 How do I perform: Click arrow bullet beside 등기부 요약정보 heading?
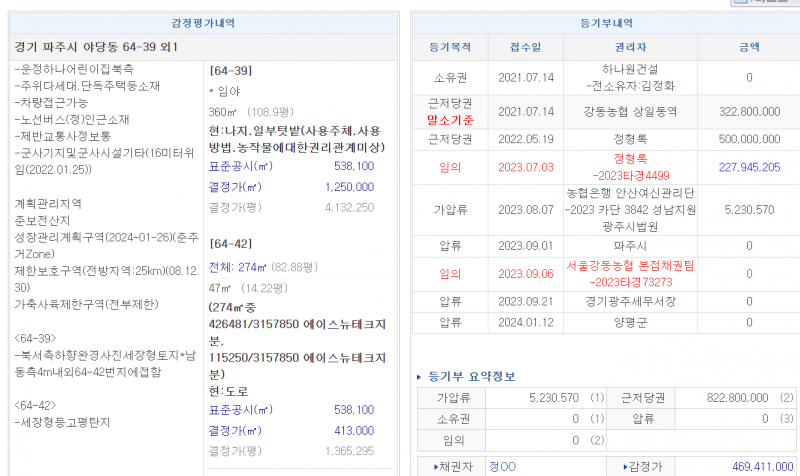418,377
